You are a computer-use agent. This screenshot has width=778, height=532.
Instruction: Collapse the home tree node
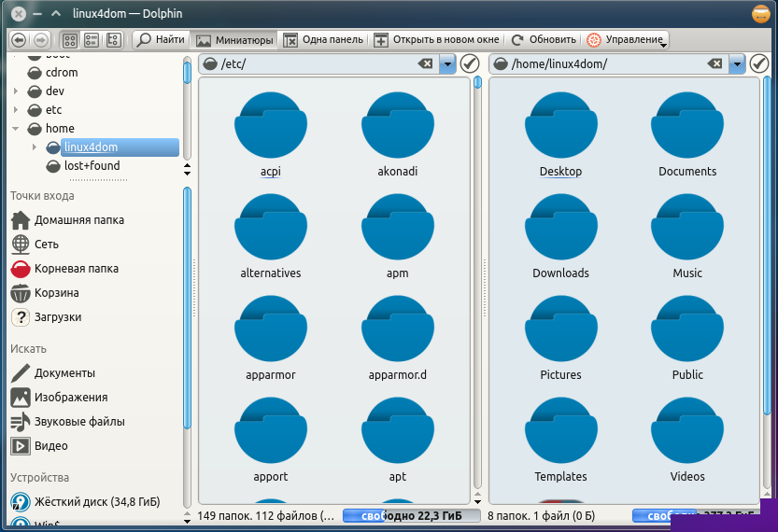coord(15,129)
